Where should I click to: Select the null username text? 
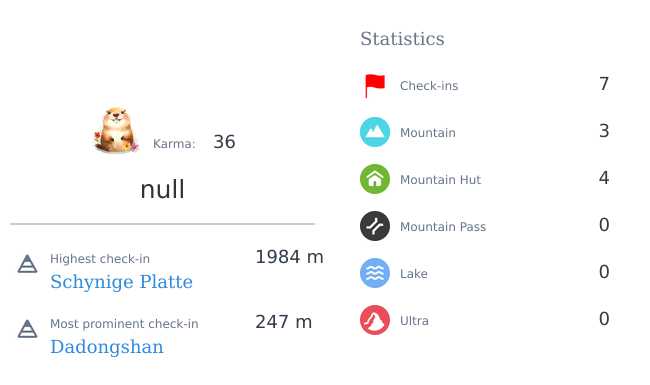pyautogui.click(x=162, y=189)
